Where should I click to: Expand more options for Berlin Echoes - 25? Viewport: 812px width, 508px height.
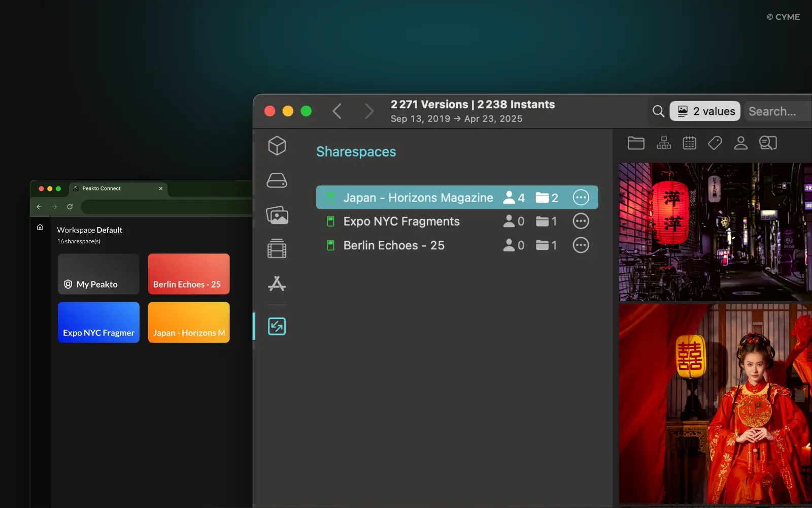[581, 245]
